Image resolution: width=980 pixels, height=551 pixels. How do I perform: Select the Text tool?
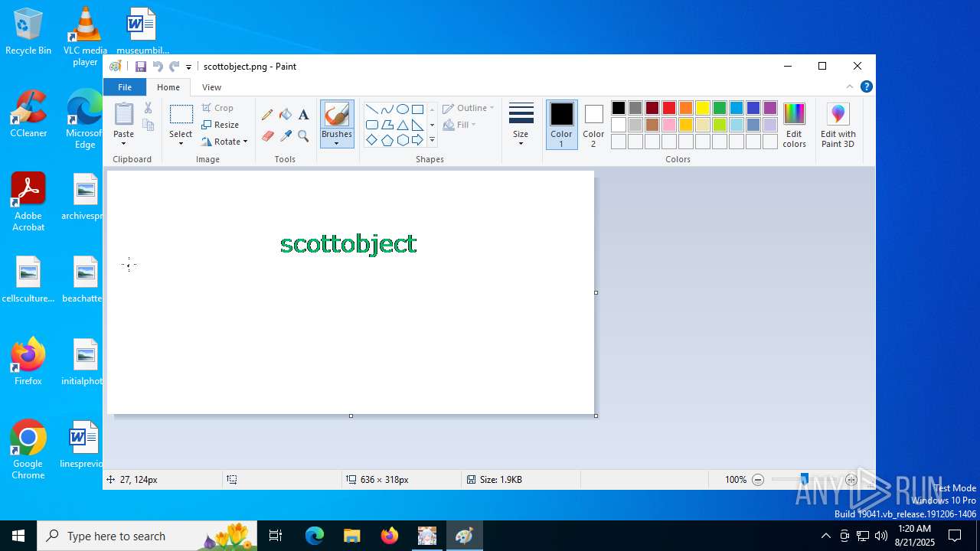303,115
